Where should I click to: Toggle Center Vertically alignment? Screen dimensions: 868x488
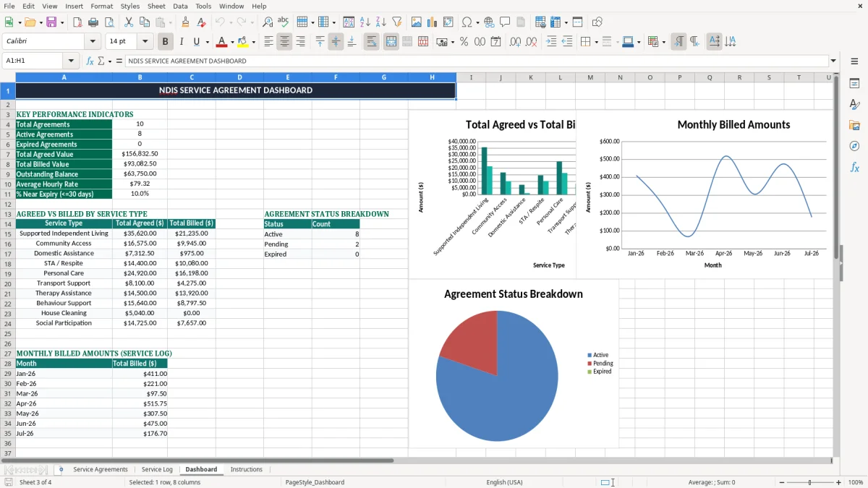pyautogui.click(x=336, y=42)
